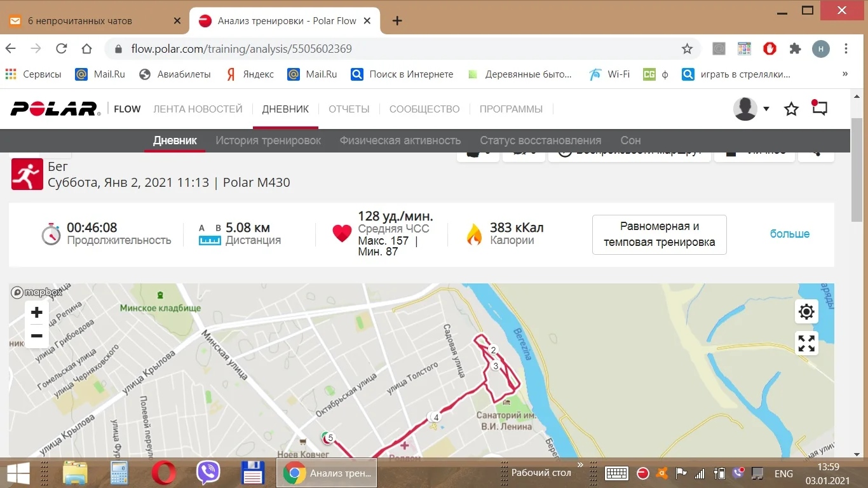Open favorites star icon in Polar header
The image size is (868, 488).
point(791,109)
